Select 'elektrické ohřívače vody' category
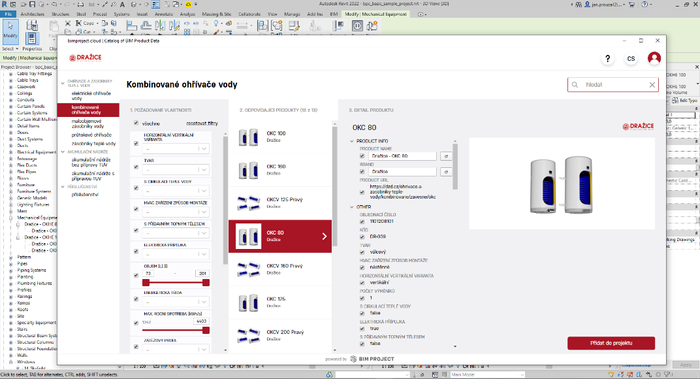Screen dimensions: 700x379 pyautogui.click(x=91, y=96)
